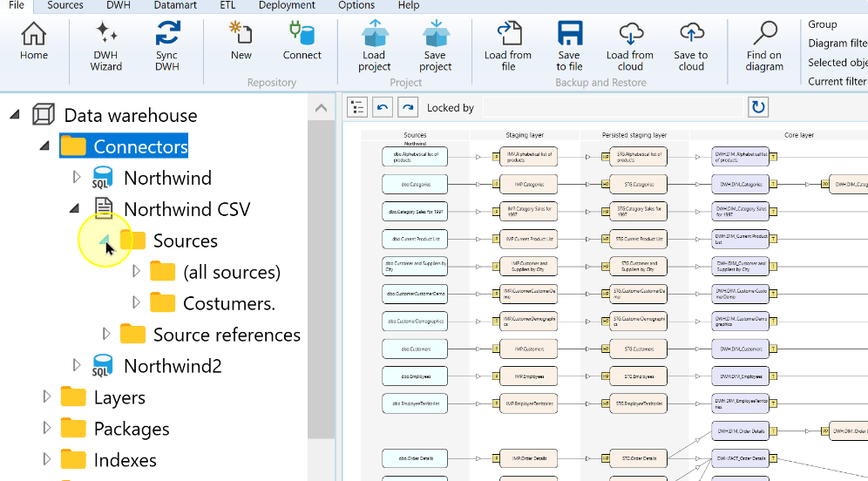Refresh the lock status
The height and width of the screenshot is (481, 868).
[x=758, y=107]
